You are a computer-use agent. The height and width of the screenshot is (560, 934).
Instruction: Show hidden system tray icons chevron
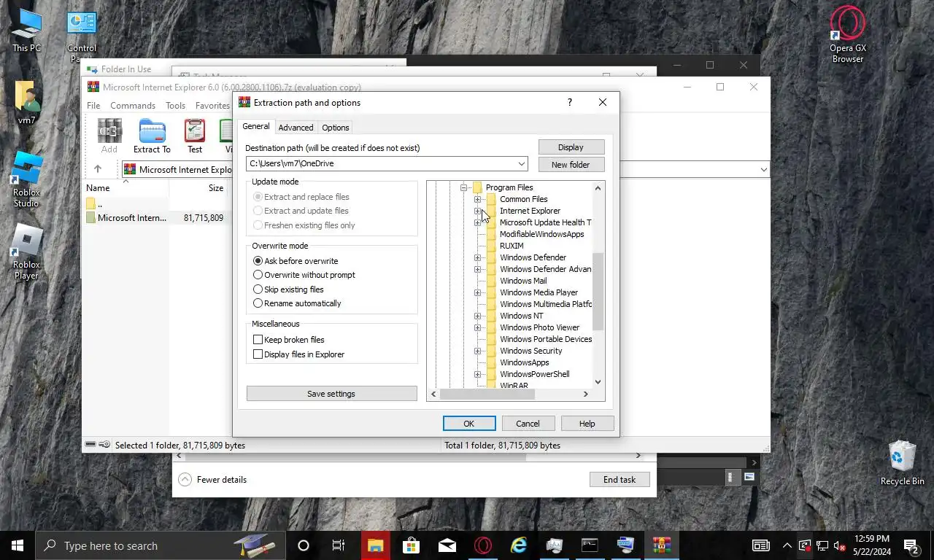tap(787, 545)
